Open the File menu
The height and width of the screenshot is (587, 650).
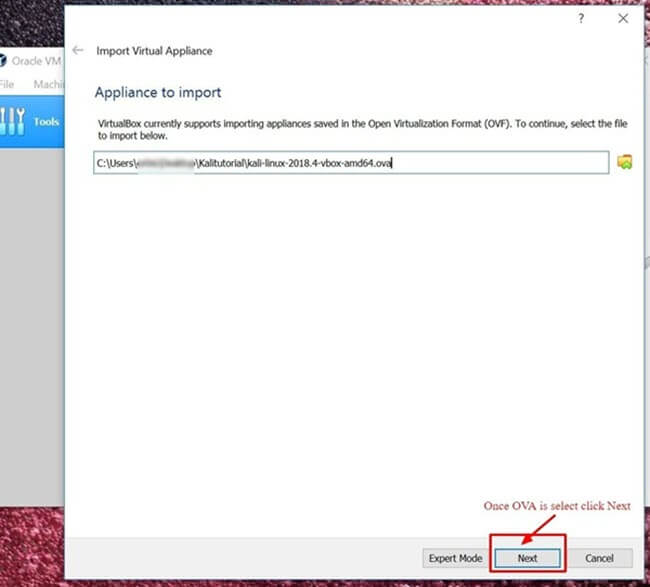[x=7, y=84]
